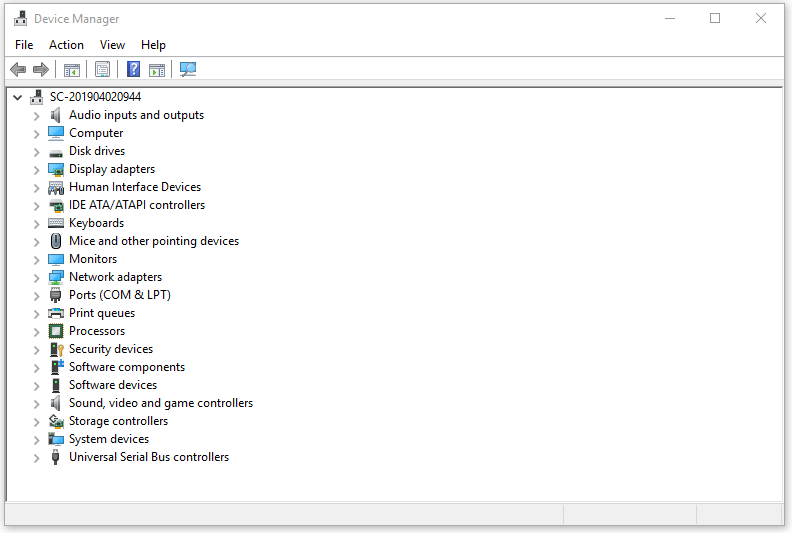This screenshot has width=792, height=533.
Task: Collapse the SC-201904020944 root node
Action: (18, 97)
